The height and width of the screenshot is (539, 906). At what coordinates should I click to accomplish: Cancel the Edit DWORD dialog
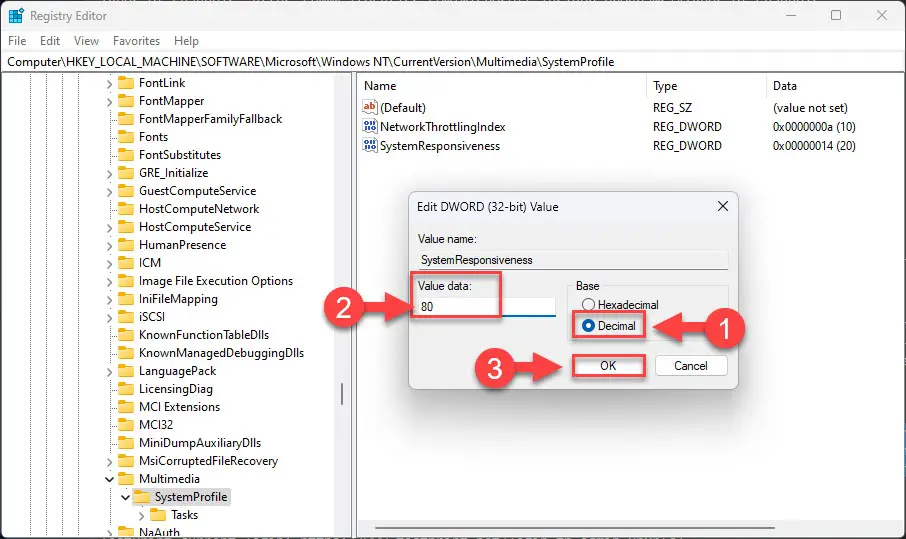pos(691,366)
